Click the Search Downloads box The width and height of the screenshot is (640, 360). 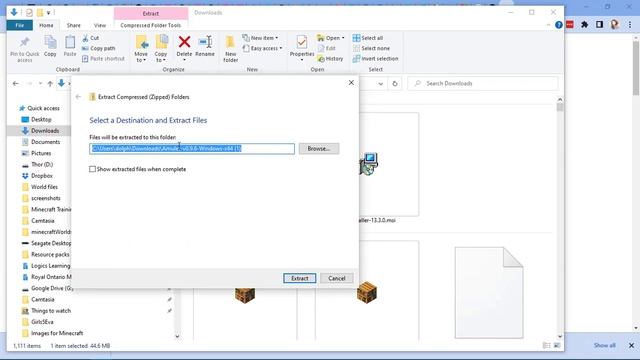coord(483,84)
